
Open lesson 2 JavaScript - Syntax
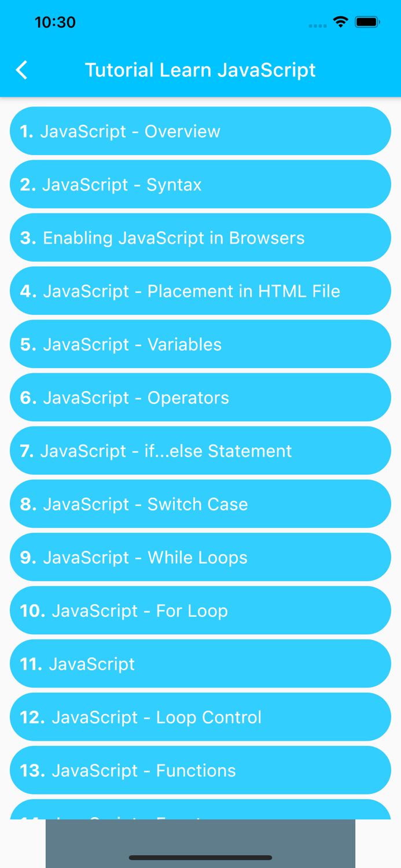pos(200,184)
